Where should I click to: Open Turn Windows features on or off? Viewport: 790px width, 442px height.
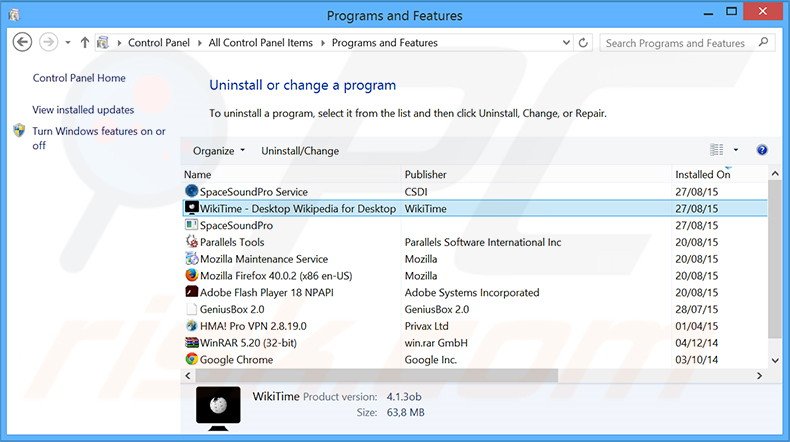click(x=99, y=138)
